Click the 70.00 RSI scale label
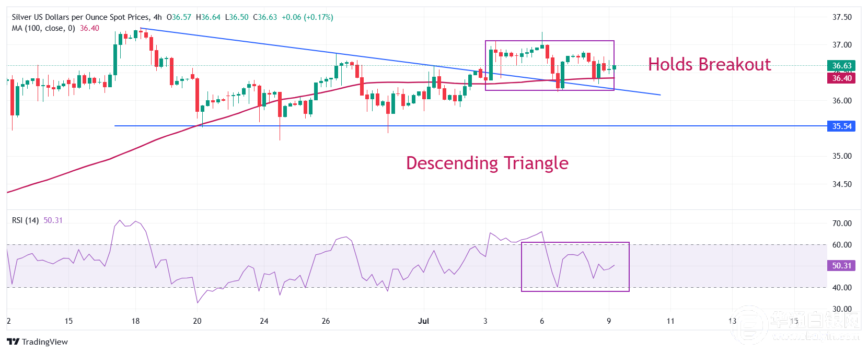 click(842, 223)
